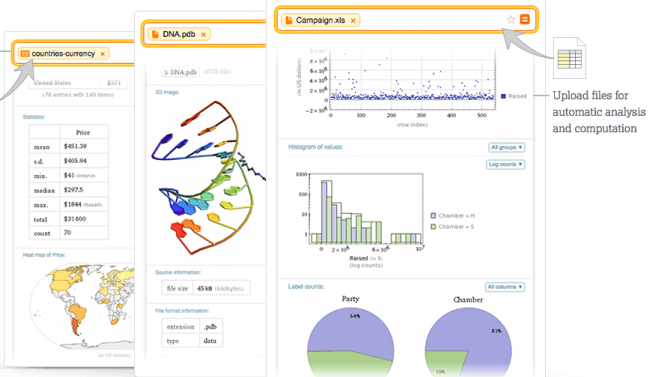Click the 3D DNA molecule image

[x=208, y=177]
